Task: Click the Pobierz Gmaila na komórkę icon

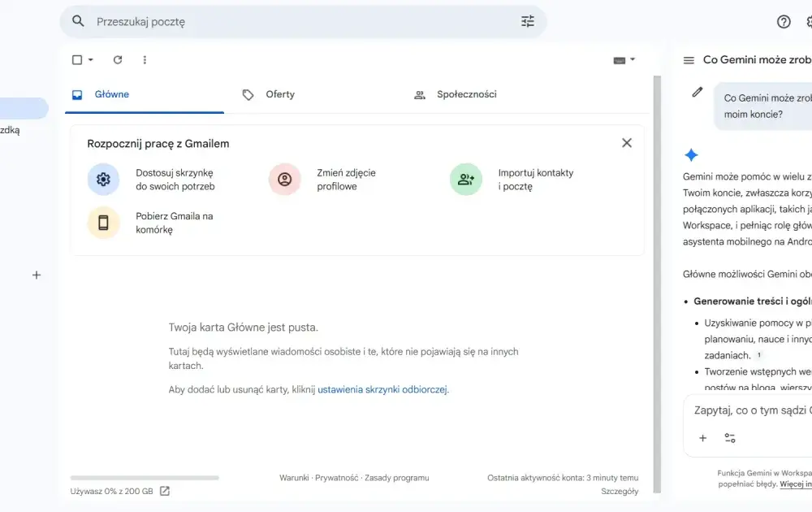Action: 104,223
